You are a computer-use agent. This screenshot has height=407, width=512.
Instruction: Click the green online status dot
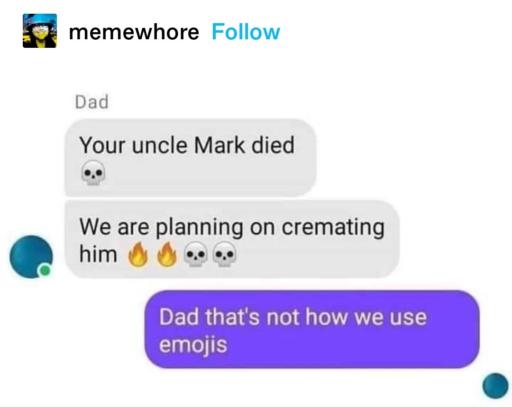click(45, 270)
